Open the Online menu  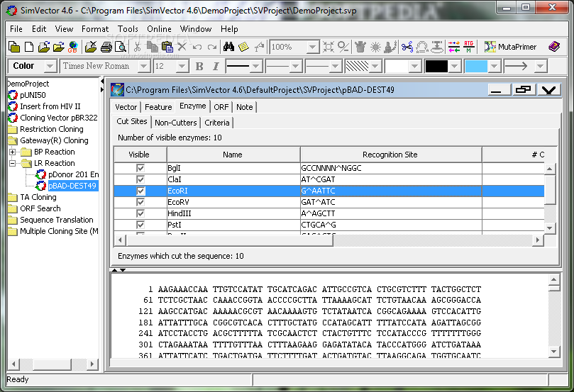(x=159, y=29)
